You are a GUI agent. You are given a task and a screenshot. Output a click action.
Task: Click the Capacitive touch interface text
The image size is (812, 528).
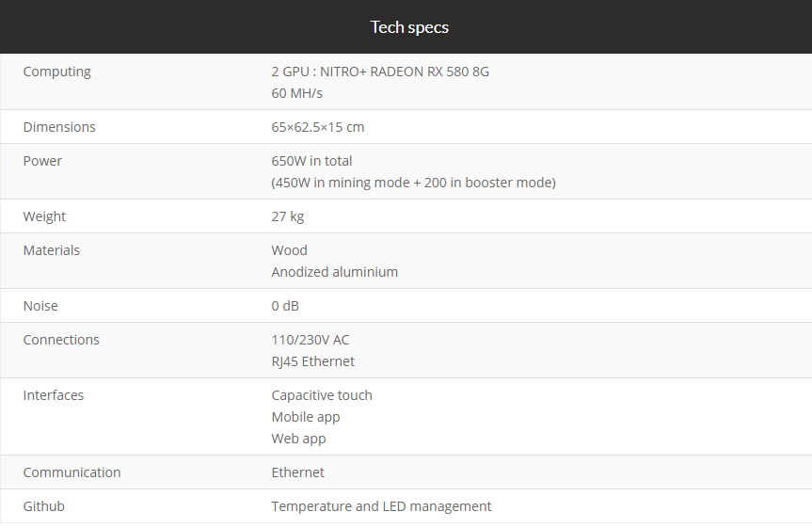322,395
